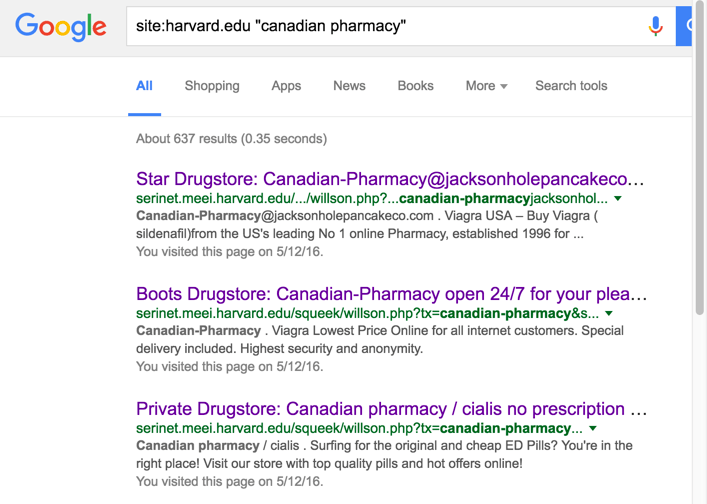Click the Google logo
The image size is (707, 504).
pos(61,27)
